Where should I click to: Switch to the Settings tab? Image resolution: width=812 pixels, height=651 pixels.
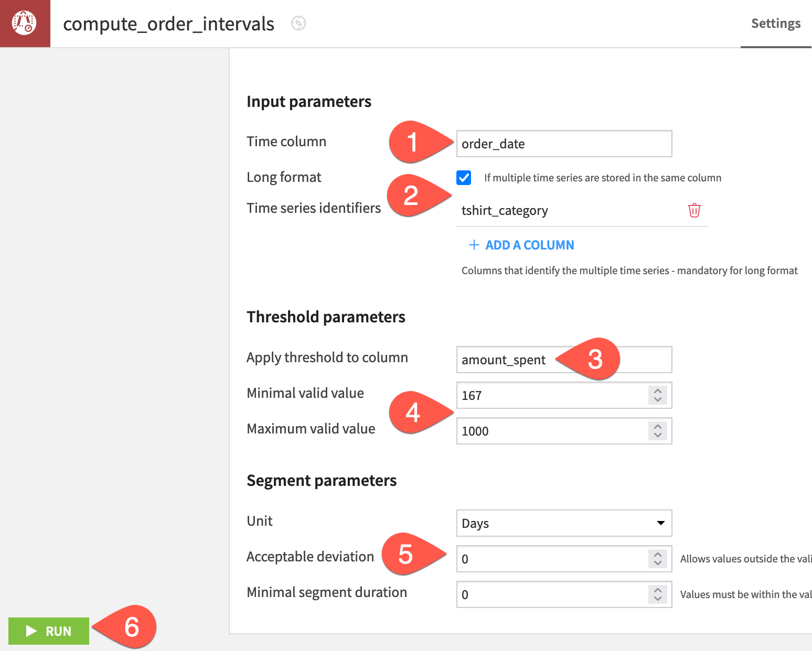[776, 23]
